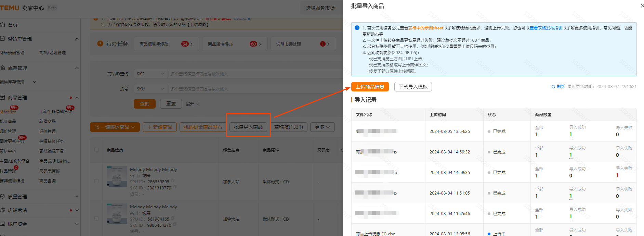
Task: Copy SPU ID 286359895 with the copy icon
Action: (x=173, y=181)
